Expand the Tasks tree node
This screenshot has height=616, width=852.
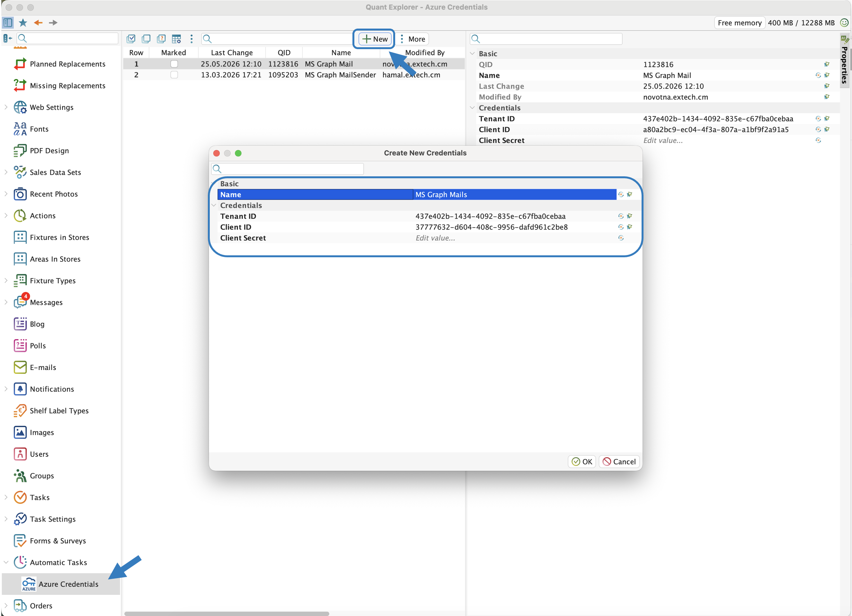6,498
